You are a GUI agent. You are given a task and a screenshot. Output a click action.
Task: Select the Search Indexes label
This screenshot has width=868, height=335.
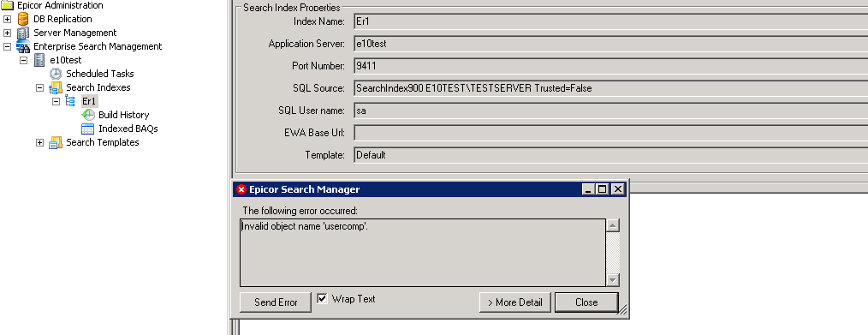(x=98, y=87)
